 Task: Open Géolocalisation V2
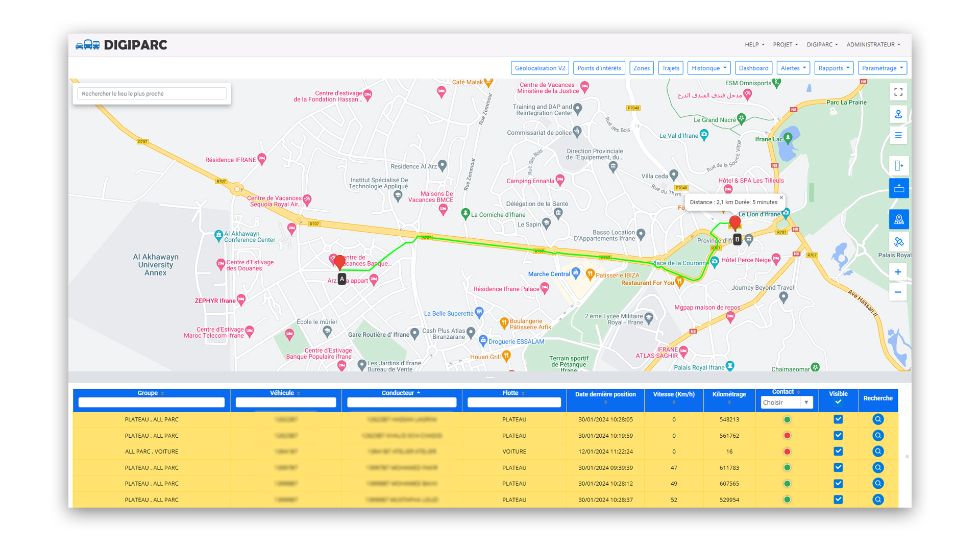pos(540,68)
